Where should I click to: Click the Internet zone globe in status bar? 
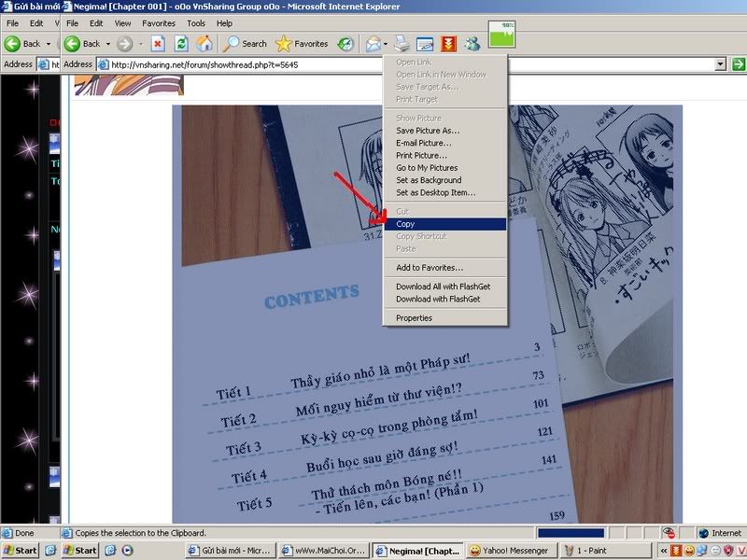pos(703,533)
